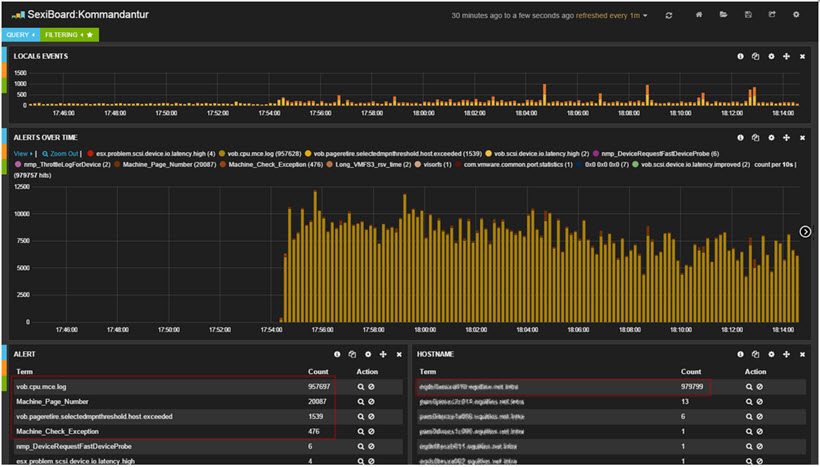Remove the HOSTNAME panel

802,355
